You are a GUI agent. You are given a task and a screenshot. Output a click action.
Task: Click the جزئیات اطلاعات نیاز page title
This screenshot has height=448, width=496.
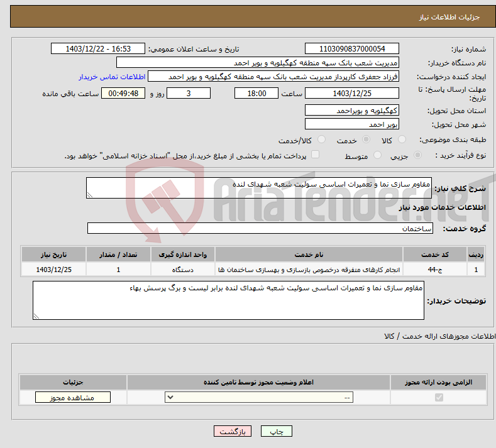[x=449, y=17]
